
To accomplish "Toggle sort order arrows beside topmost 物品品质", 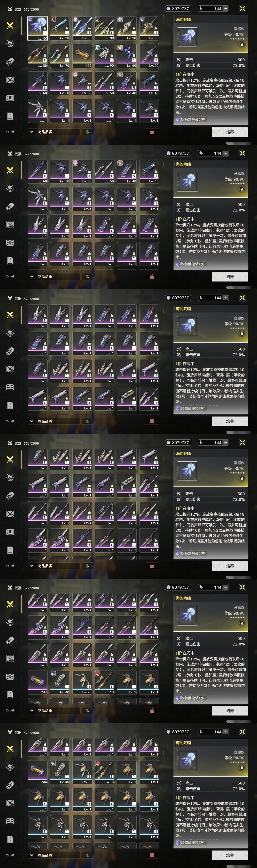I will [x=87, y=132].
